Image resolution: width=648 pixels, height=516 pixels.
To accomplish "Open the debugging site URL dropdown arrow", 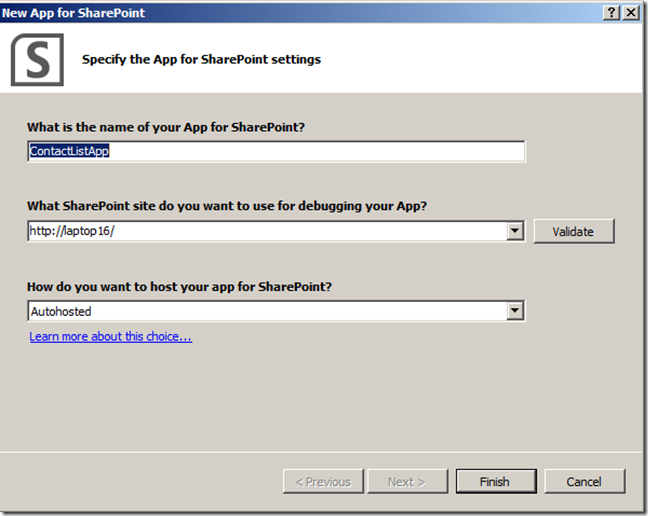I will coord(515,231).
